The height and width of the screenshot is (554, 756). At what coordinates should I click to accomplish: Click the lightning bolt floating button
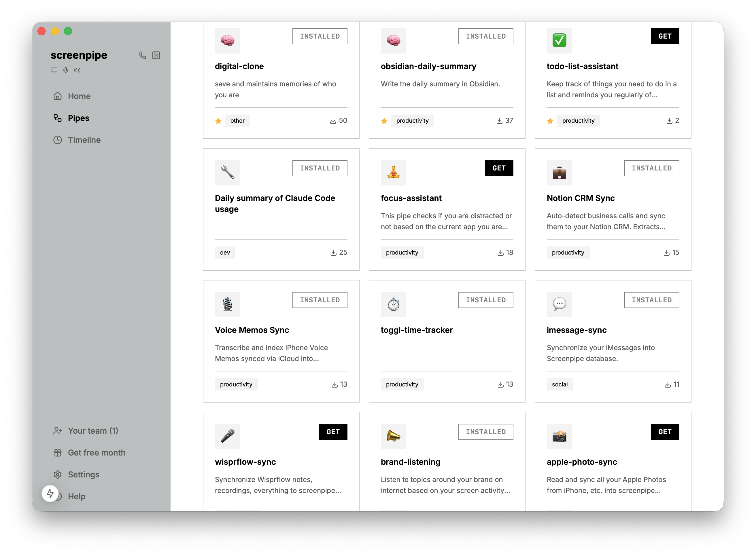[x=50, y=493]
